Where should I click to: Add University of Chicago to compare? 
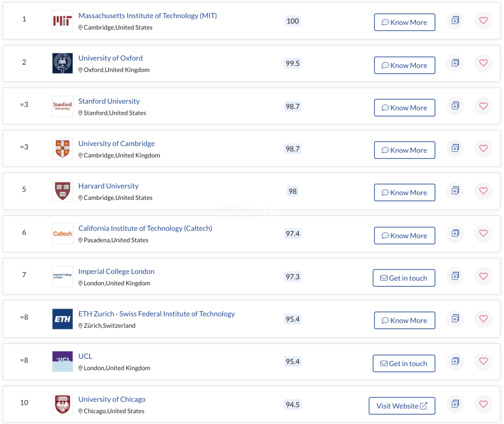pyautogui.click(x=455, y=404)
